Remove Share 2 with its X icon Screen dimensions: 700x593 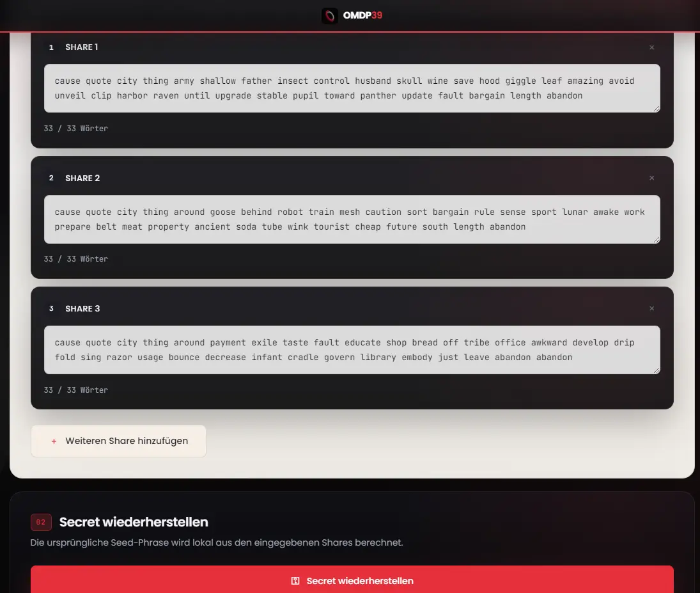pos(651,178)
